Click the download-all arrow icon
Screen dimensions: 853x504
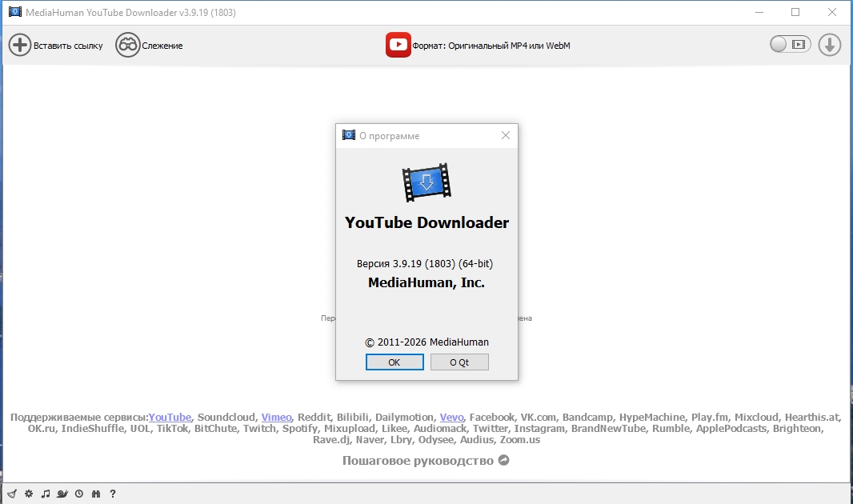click(x=830, y=45)
